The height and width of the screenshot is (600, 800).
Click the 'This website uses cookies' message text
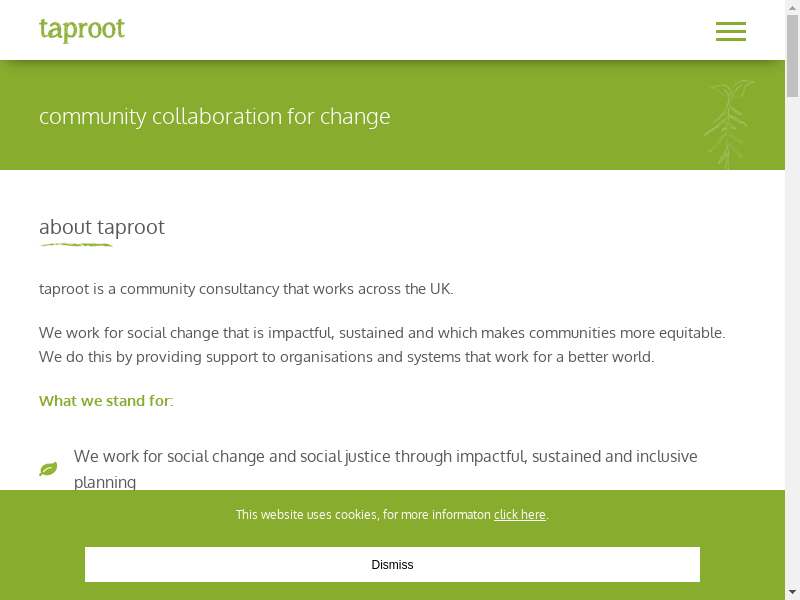click(363, 515)
